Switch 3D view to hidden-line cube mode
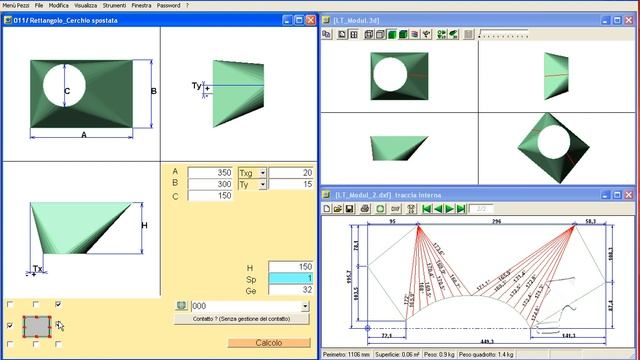 380,35
